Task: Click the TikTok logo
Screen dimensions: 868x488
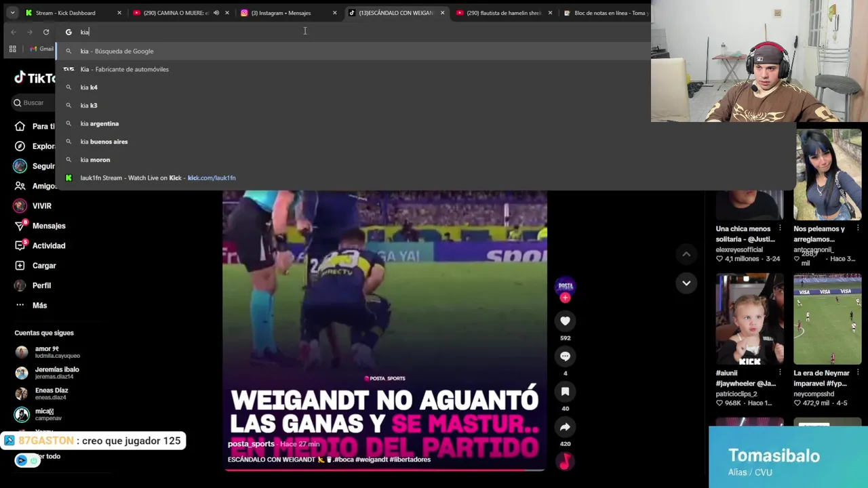Action: 35,78
